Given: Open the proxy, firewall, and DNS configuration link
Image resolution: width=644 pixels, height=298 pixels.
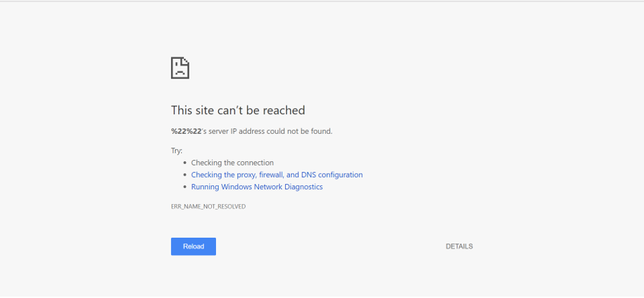Looking at the screenshot, I should coord(276,175).
